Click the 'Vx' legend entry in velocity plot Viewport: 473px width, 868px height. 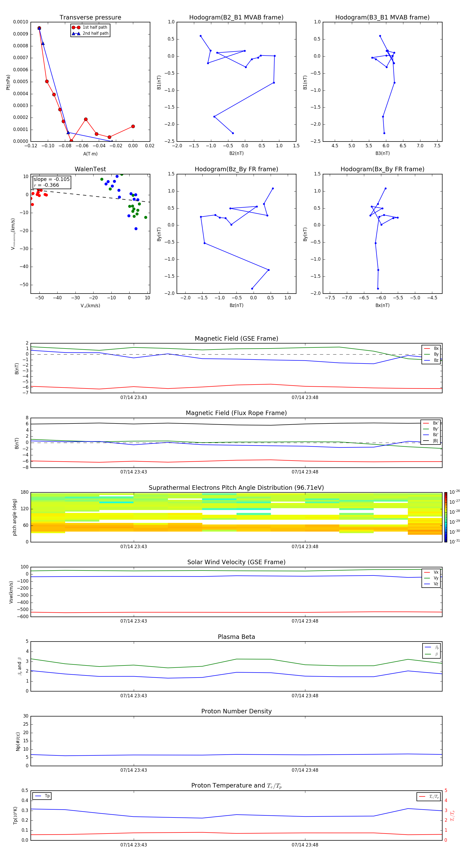coord(431,572)
